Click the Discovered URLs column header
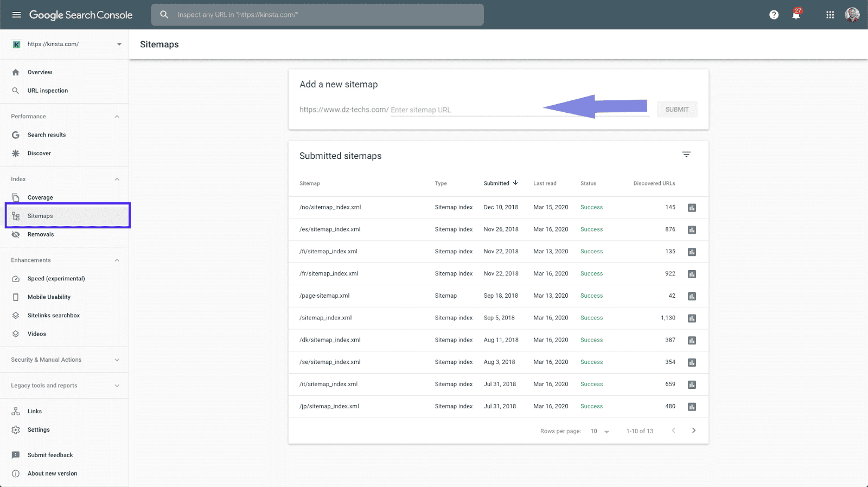868x487 pixels. point(654,183)
